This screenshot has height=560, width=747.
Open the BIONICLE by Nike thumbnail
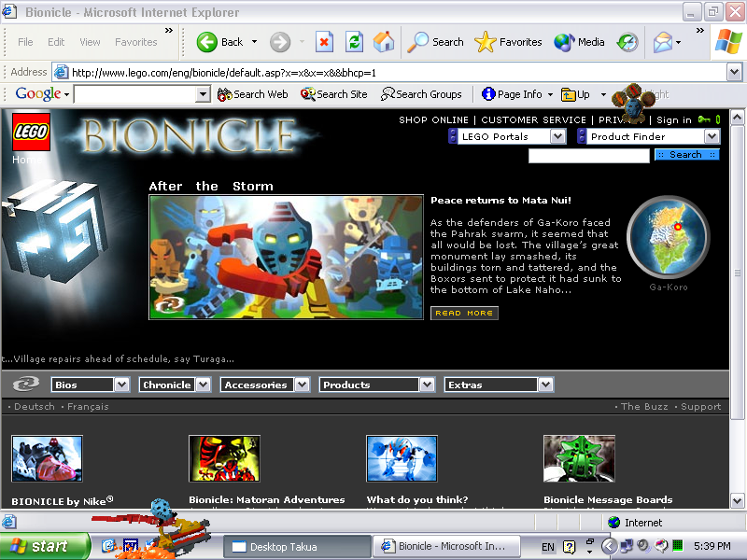[47, 458]
